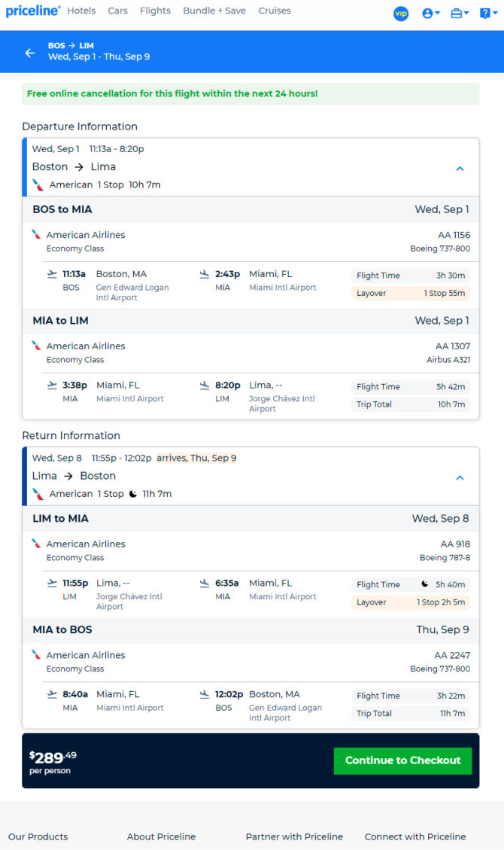The height and width of the screenshot is (850, 504).
Task: Click the takeoff icon beside 11:13a Boston
Action: [52, 274]
